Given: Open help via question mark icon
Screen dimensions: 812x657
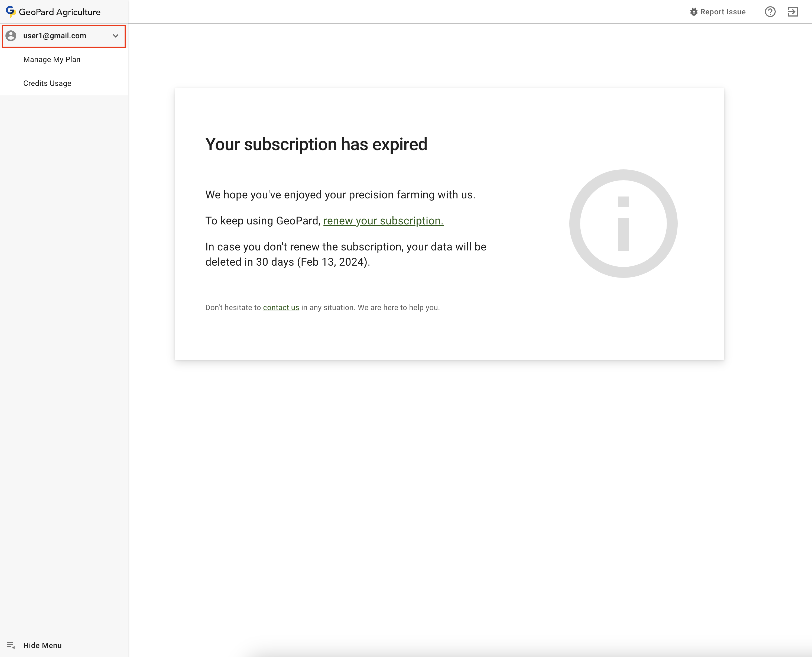Looking at the screenshot, I should tap(770, 12).
